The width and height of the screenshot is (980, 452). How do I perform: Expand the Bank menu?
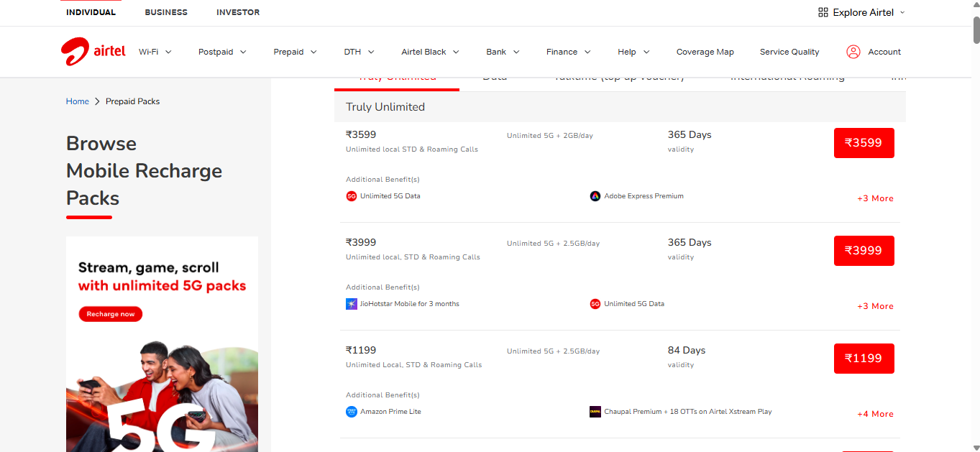(x=503, y=52)
